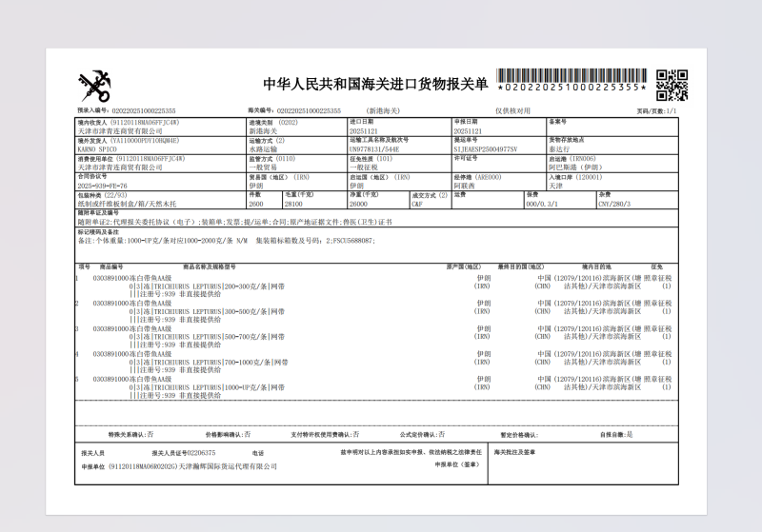
Task: Select vessel and voyage UN9778131/544E
Action: click(374, 149)
